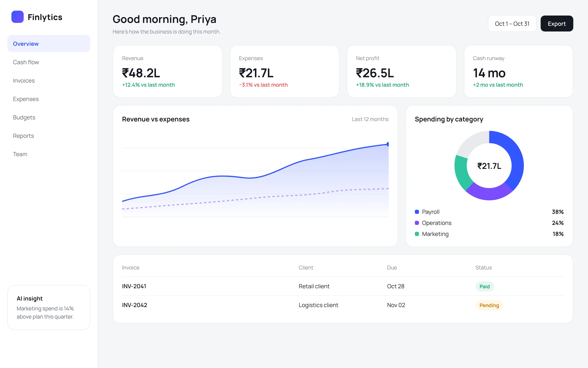
Task: Click the 18% Marketing value
Action: click(558, 234)
